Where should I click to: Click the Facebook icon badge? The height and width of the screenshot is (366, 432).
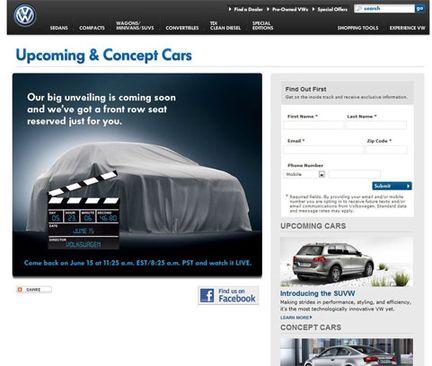207,295
